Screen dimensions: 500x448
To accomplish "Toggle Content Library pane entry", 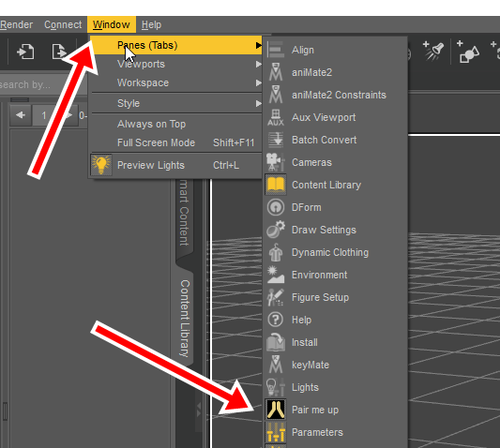I will pos(336,185).
